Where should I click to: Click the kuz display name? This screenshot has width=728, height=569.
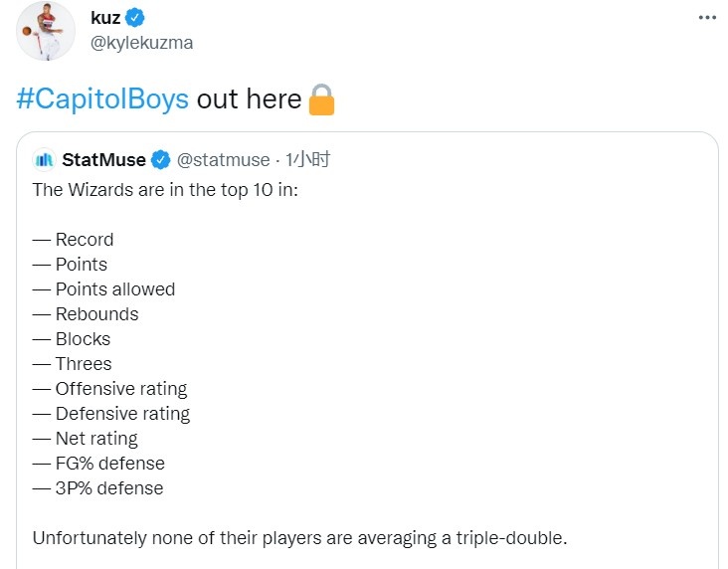click(x=105, y=18)
